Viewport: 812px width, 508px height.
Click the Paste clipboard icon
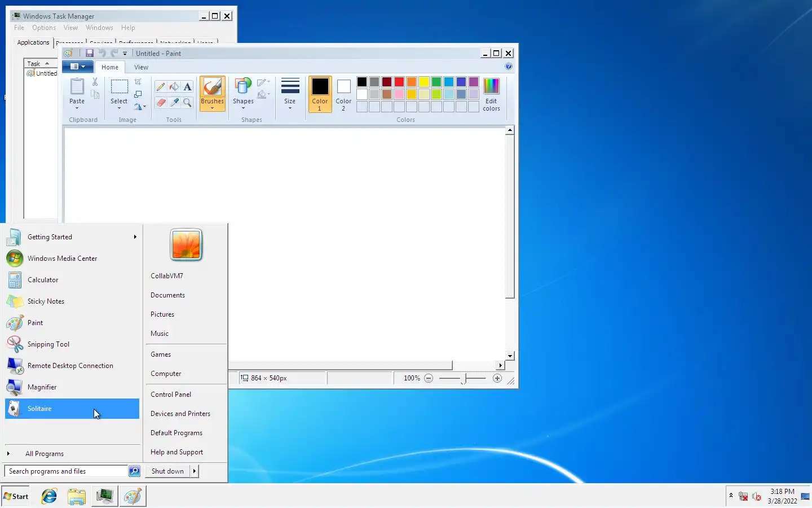(77, 87)
